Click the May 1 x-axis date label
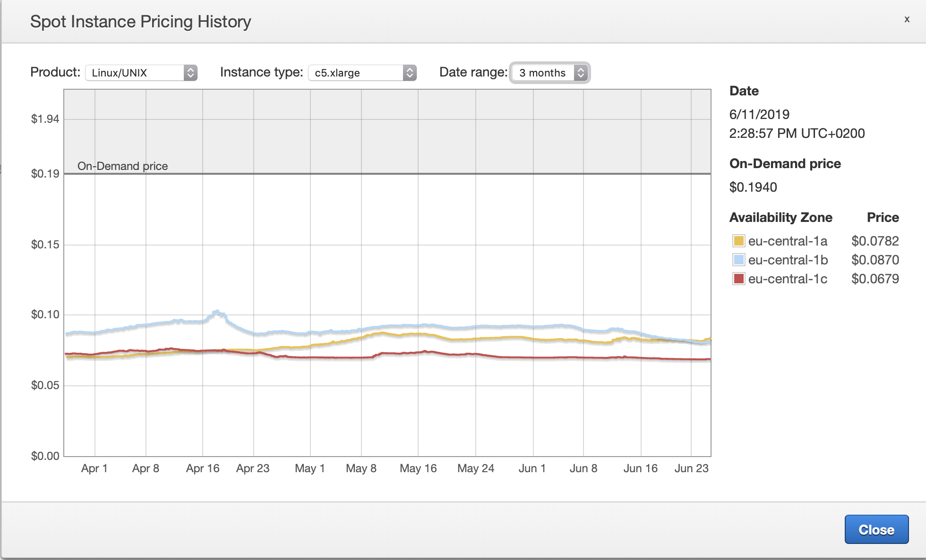Screen dimensions: 926x560 [x=309, y=468]
